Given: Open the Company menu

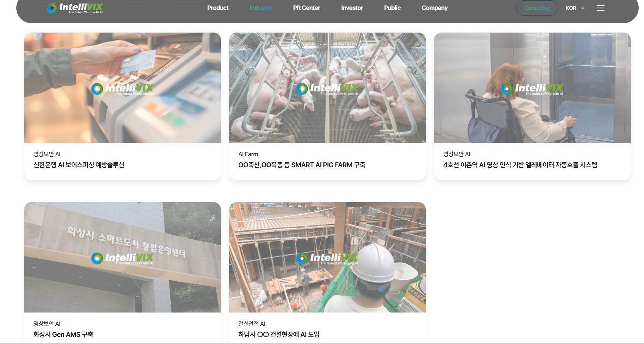Looking at the screenshot, I should click(435, 8).
